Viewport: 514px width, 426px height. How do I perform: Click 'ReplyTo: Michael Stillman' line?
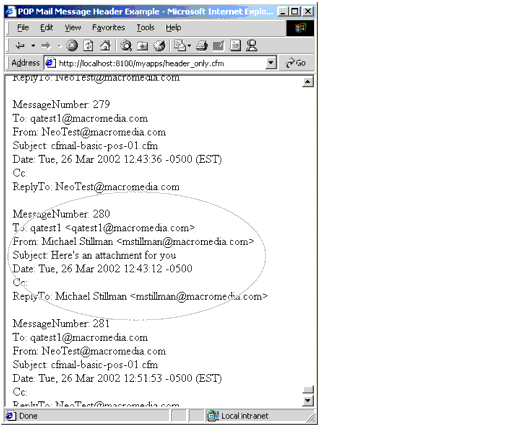[140, 296]
